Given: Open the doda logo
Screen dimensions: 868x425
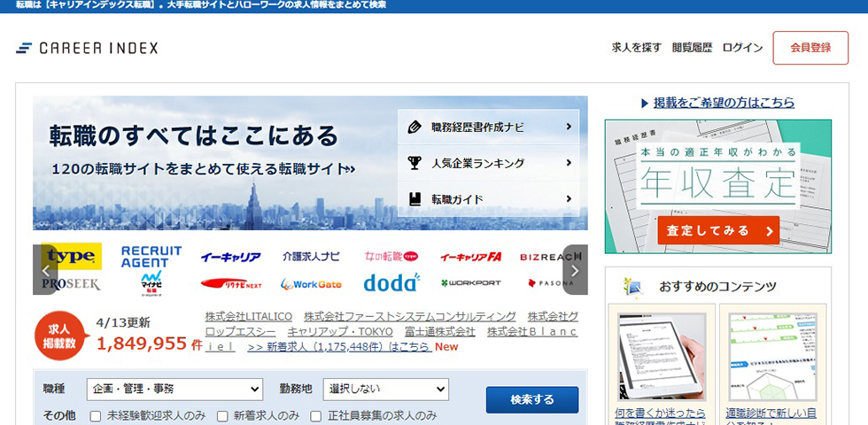Looking at the screenshot, I should click(x=391, y=282).
